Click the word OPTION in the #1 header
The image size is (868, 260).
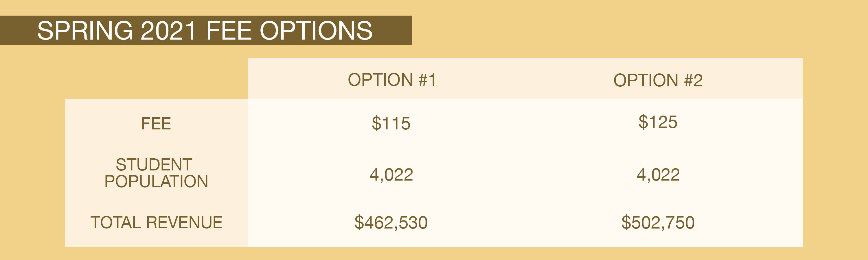(380, 80)
